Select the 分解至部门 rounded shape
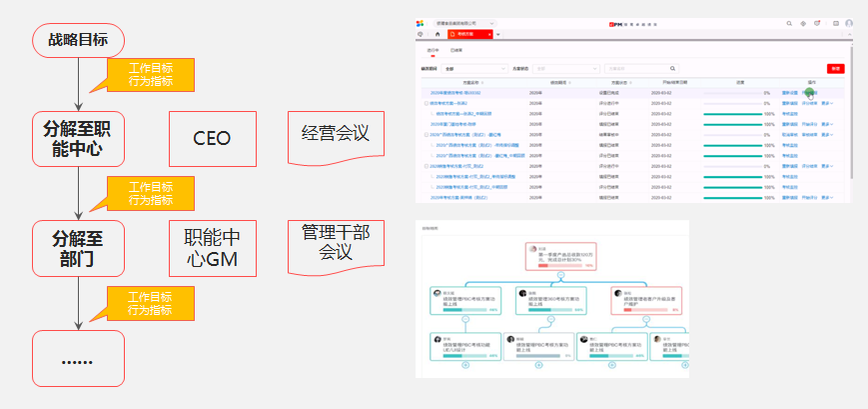 pos(78,248)
